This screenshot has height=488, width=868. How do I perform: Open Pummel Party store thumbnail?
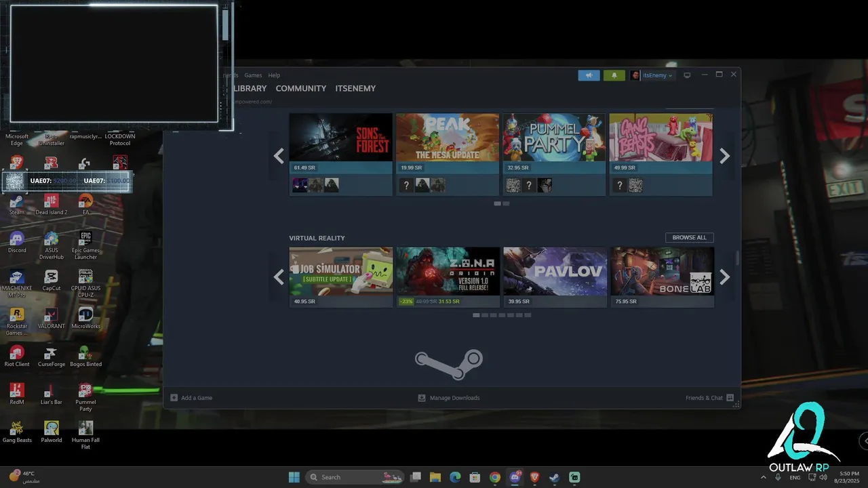pos(554,137)
